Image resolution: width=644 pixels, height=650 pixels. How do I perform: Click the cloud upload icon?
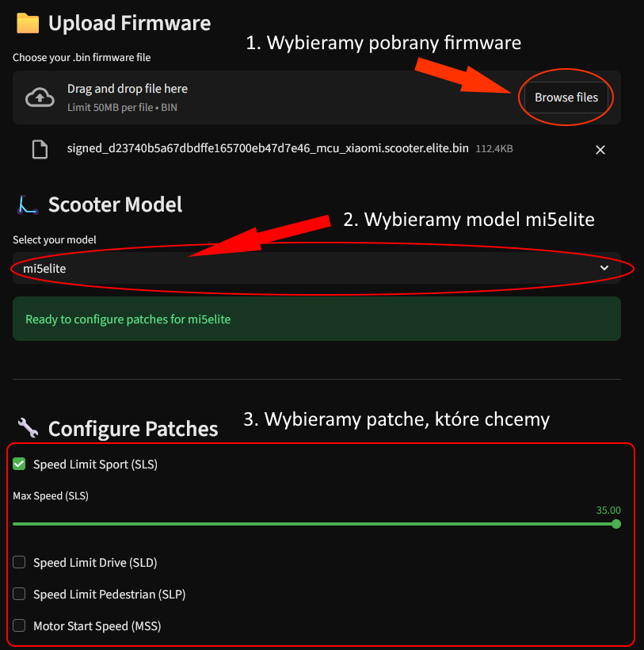point(40,97)
